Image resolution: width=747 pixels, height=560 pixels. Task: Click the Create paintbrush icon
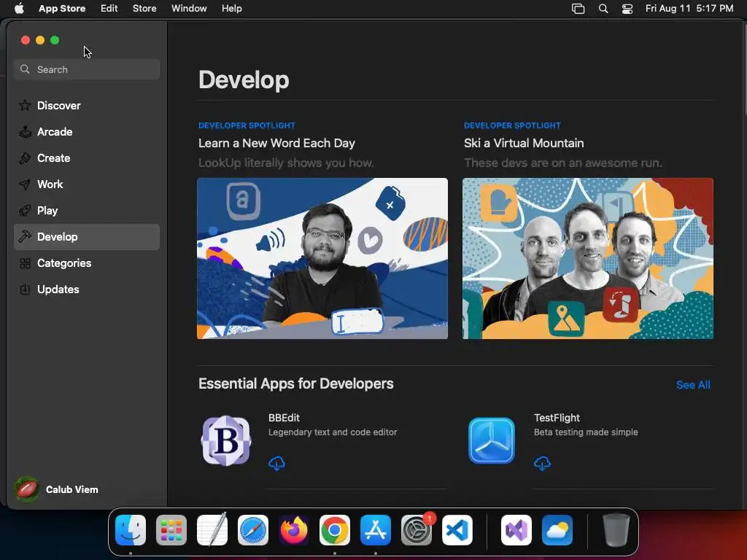(x=25, y=158)
